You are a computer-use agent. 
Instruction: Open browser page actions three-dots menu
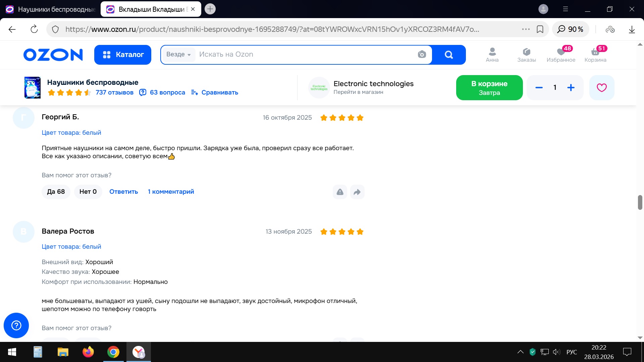(x=526, y=29)
